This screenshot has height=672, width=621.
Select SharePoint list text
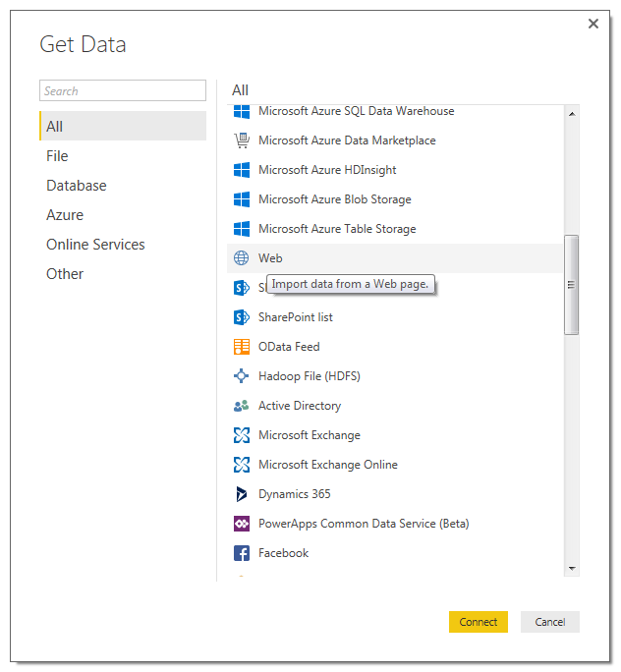point(296,317)
